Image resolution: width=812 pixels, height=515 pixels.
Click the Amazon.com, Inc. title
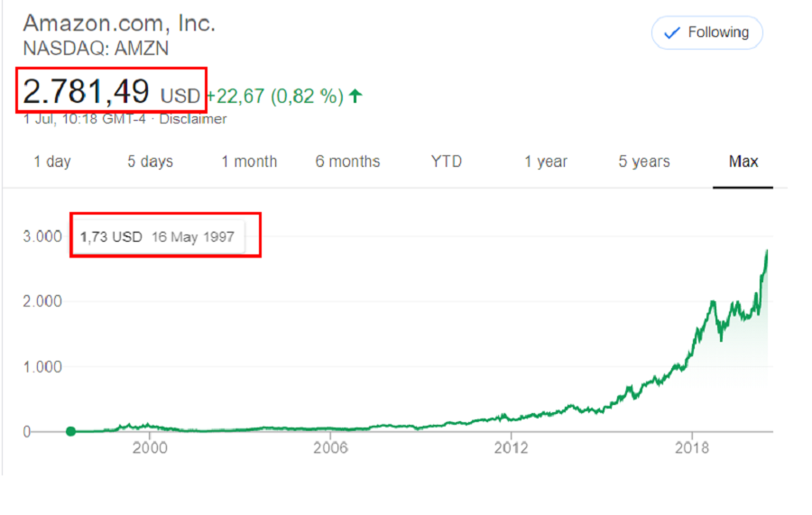click(x=119, y=23)
